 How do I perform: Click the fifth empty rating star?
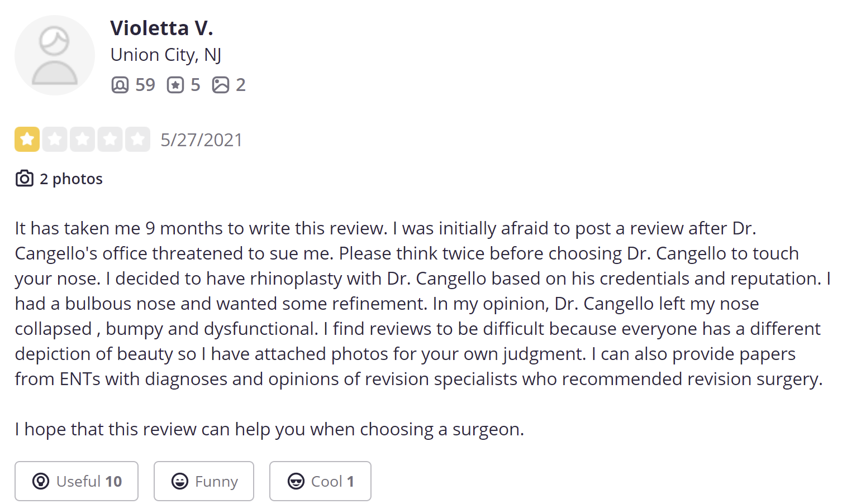[x=137, y=140]
